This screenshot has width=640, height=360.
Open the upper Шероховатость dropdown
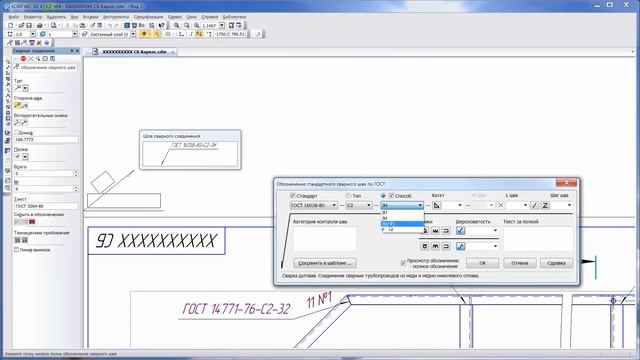[x=495, y=231]
